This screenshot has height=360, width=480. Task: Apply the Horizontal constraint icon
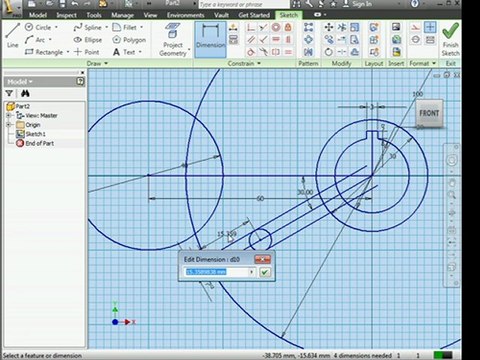(276, 40)
